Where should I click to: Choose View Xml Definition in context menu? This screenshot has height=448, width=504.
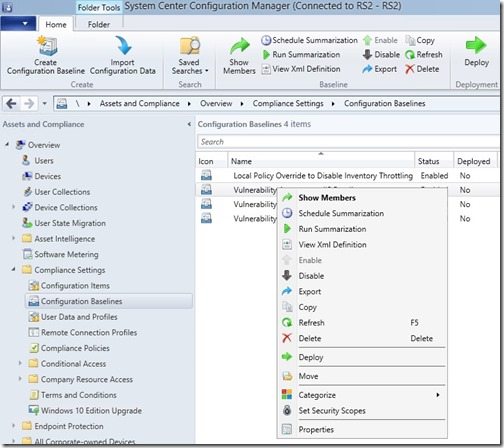pos(362,245)
